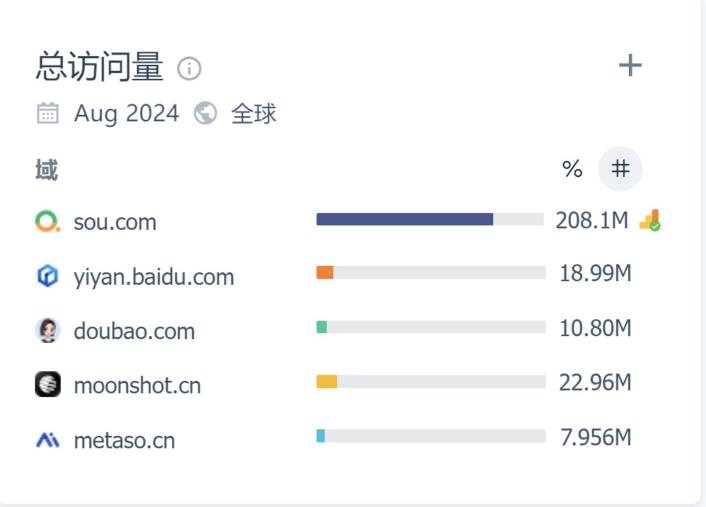The width and height of the screenshot is (706, 507).
Task: Open the yiyan.baidu.com domain link
Action: pyautogui.click(x=153, y=277)
